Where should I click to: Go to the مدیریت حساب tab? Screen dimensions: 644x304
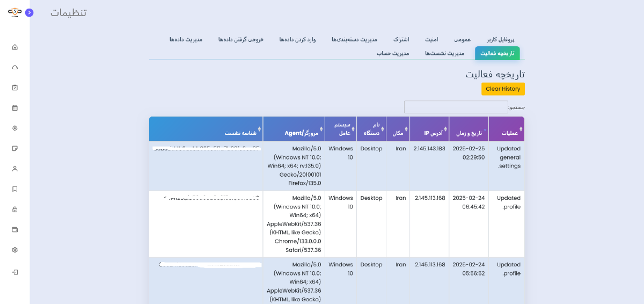[x=393, y=53]
